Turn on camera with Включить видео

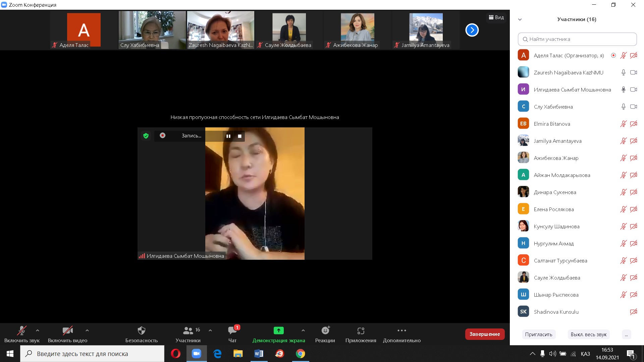67,331
